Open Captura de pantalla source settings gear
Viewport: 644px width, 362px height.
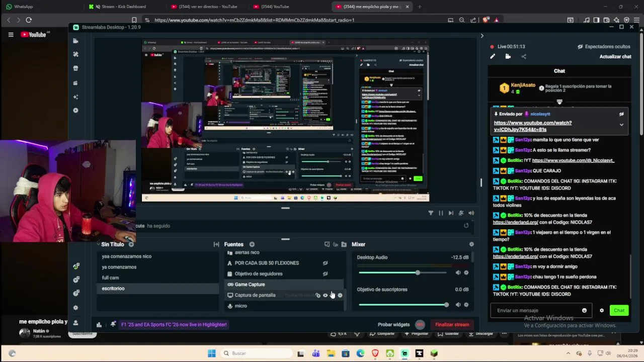340,295
